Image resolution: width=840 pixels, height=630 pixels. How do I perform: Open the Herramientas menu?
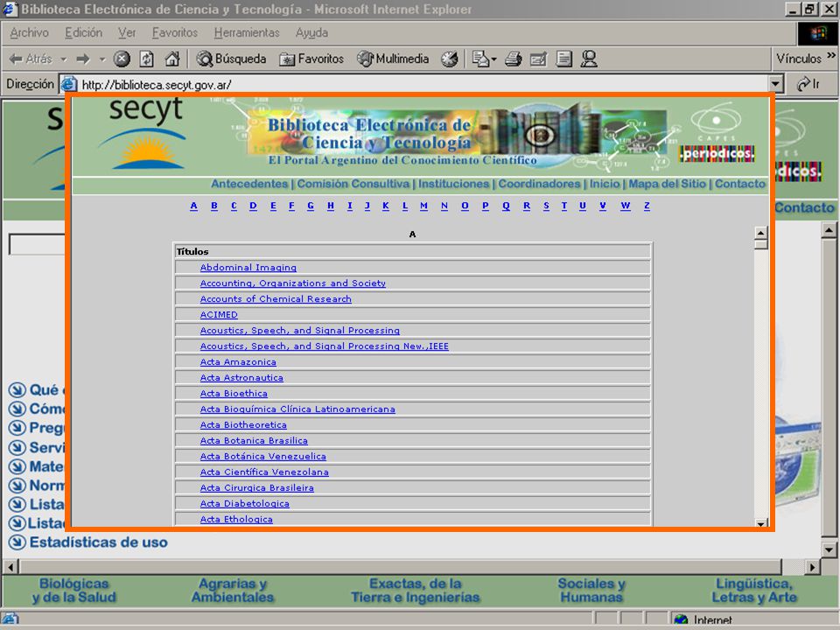tap(247, 32)
